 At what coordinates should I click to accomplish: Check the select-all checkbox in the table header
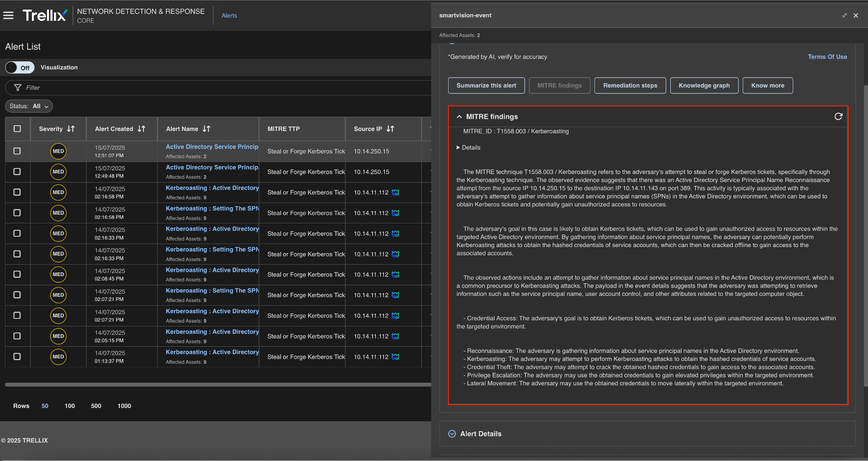(17, 129)
